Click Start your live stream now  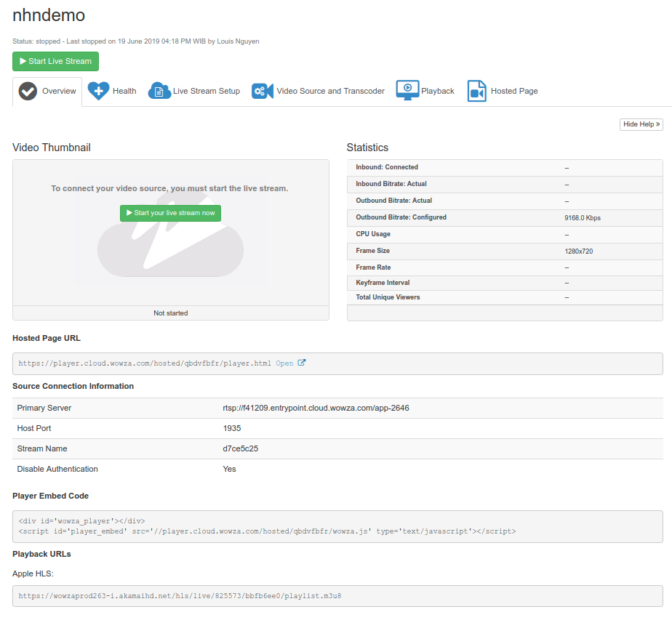pyautogui.click(x=170, y=213)
